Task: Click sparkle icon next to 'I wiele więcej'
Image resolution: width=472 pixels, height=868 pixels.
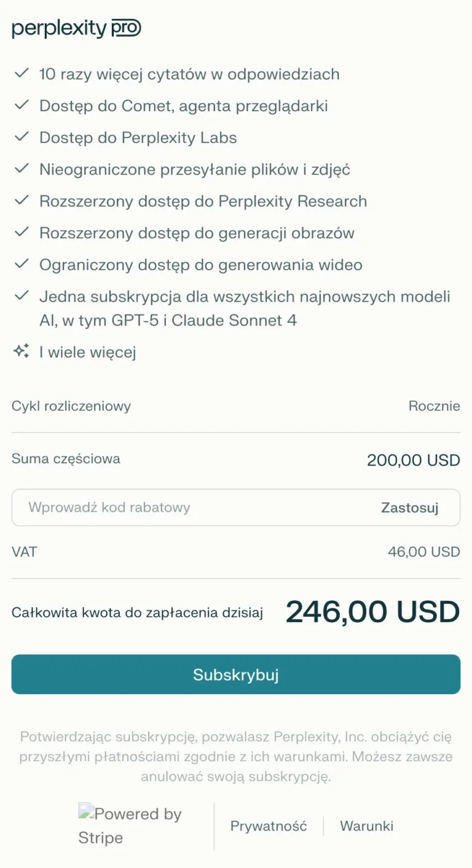Action: click(22, 351)
